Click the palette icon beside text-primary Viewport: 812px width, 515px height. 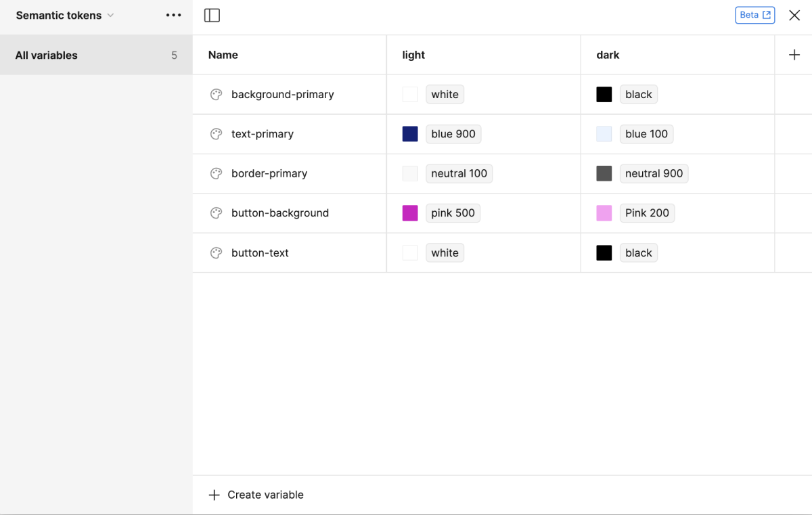[x=216, y=134]
